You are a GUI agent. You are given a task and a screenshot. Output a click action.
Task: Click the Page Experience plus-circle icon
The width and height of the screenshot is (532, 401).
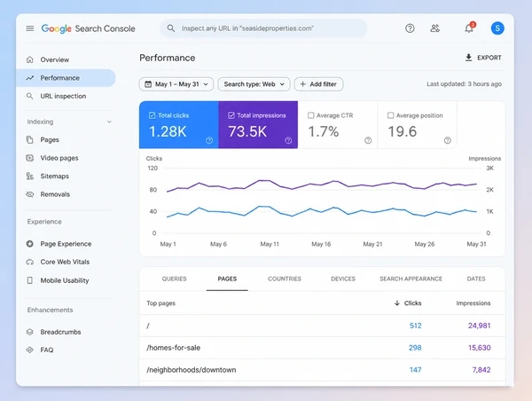tap(30, 244)
